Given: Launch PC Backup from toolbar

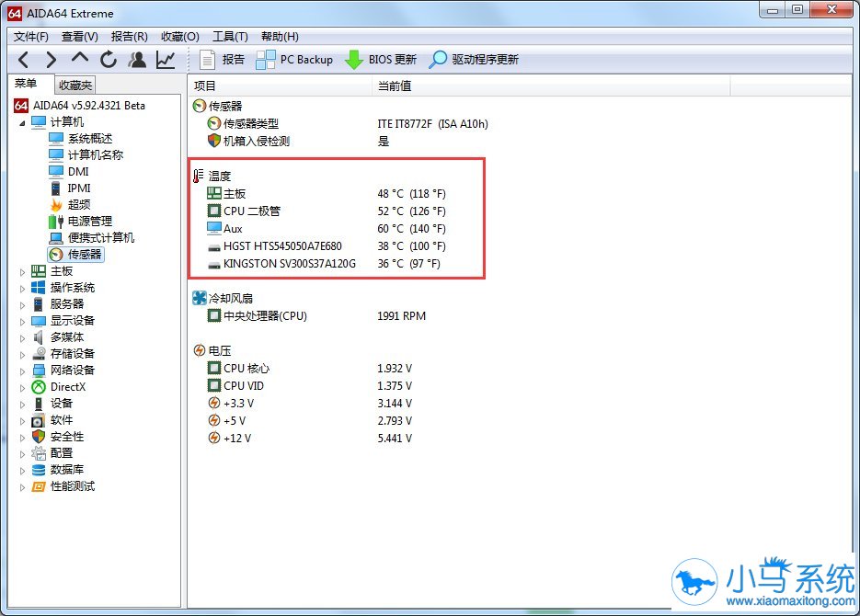Looking at the screenshot, I should click(x=294, y=59).
